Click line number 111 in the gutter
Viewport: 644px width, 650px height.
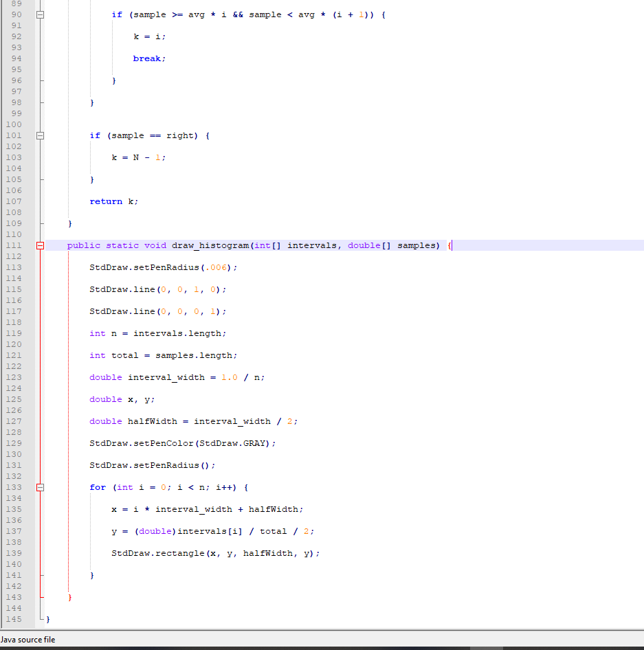tap(15, 245)
